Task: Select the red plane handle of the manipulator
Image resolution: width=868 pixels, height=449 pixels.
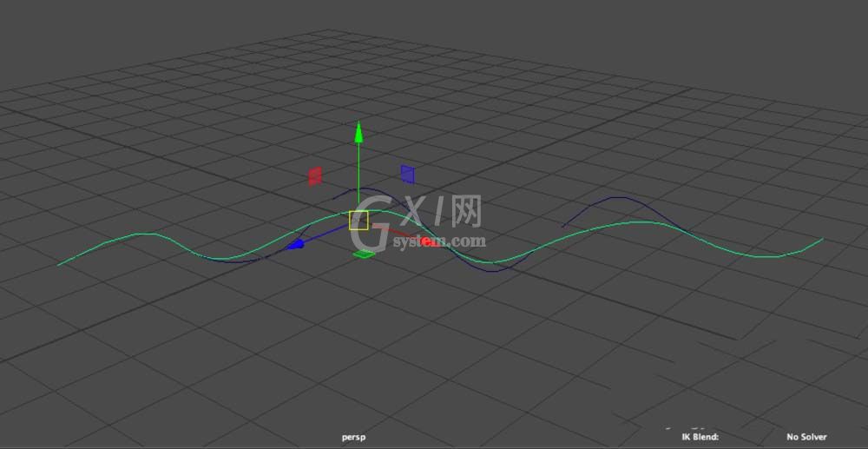Action: [315, 176]
